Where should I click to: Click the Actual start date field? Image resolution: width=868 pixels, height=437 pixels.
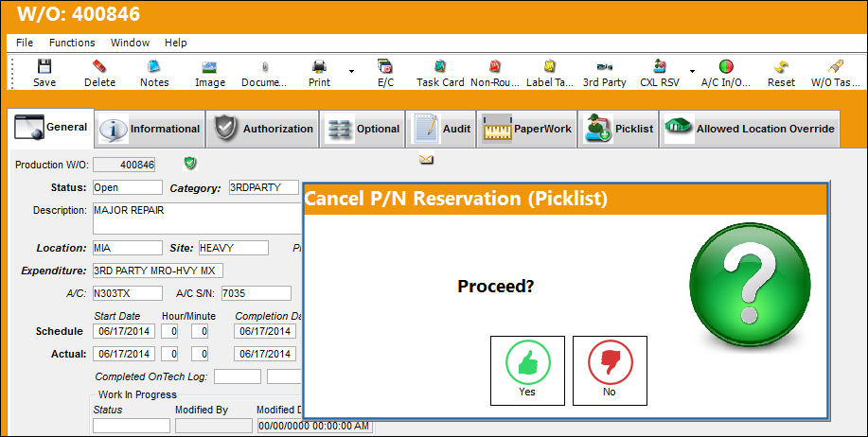coord(124,354)
